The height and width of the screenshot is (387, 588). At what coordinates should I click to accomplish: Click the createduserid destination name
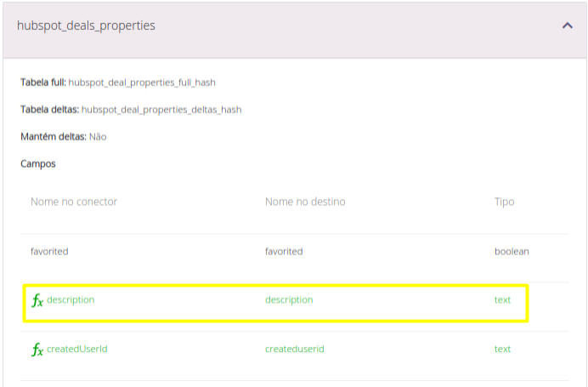(294, 349)
